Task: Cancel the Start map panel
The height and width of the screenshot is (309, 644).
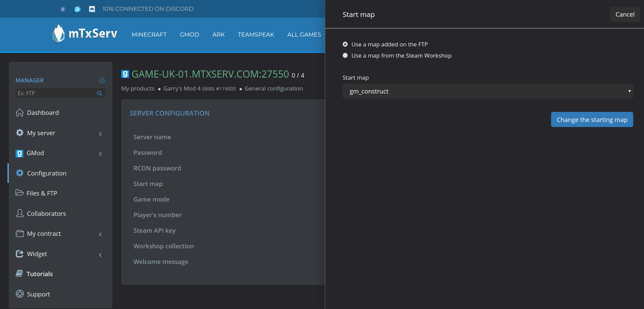Action: click(625, 14)
